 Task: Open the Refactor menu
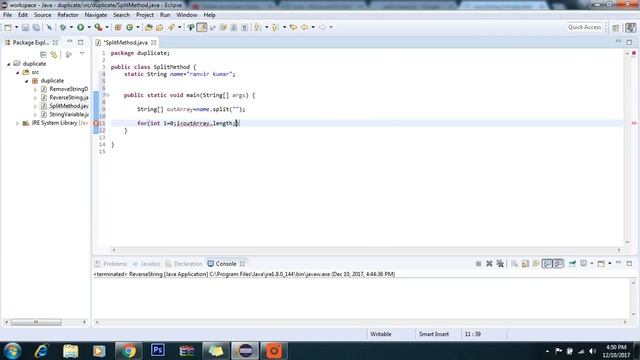click(x=68, y=15)
